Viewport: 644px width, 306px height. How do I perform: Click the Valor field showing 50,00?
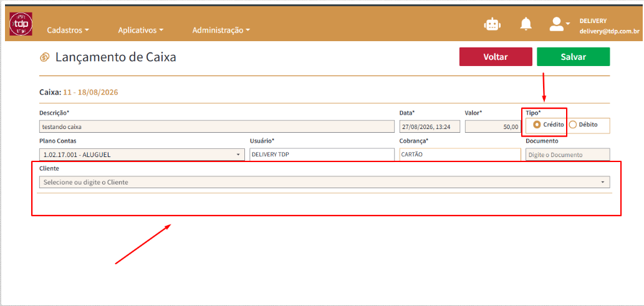(x=493, y=127)
